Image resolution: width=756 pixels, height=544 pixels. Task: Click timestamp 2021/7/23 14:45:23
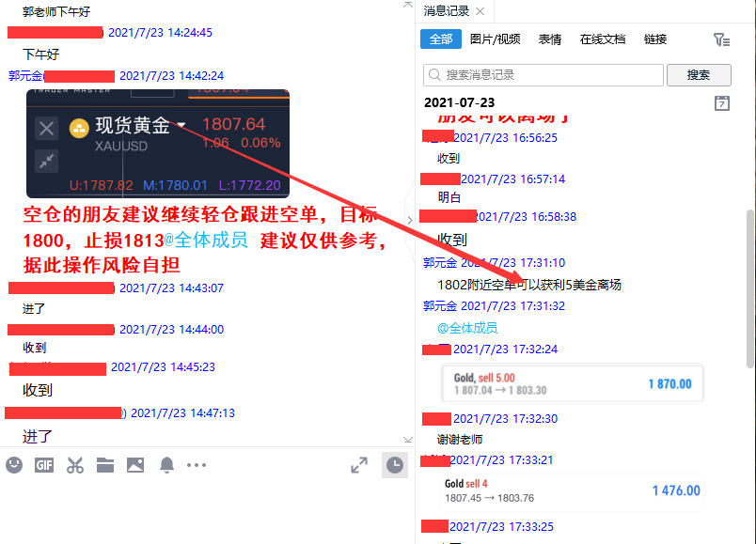[163, 366]
